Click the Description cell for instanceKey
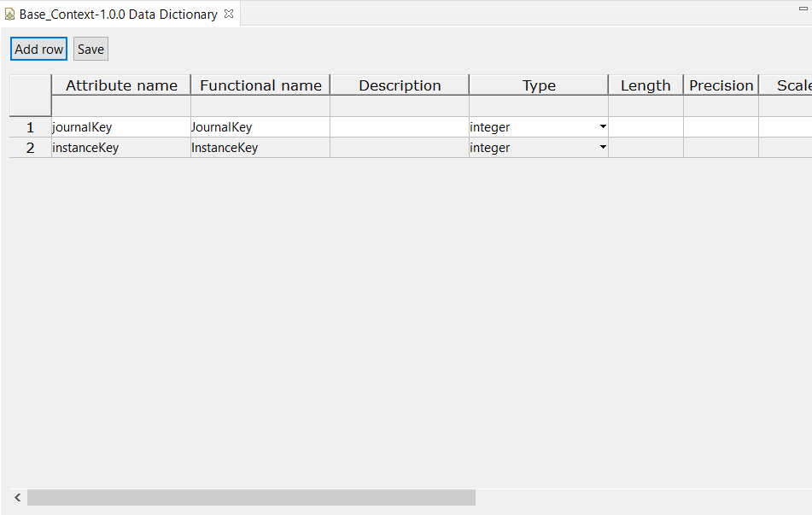 (400, 148)
